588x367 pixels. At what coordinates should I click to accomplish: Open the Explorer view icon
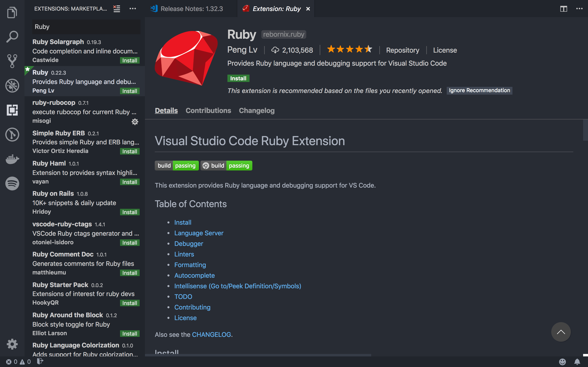coord(12,12)
